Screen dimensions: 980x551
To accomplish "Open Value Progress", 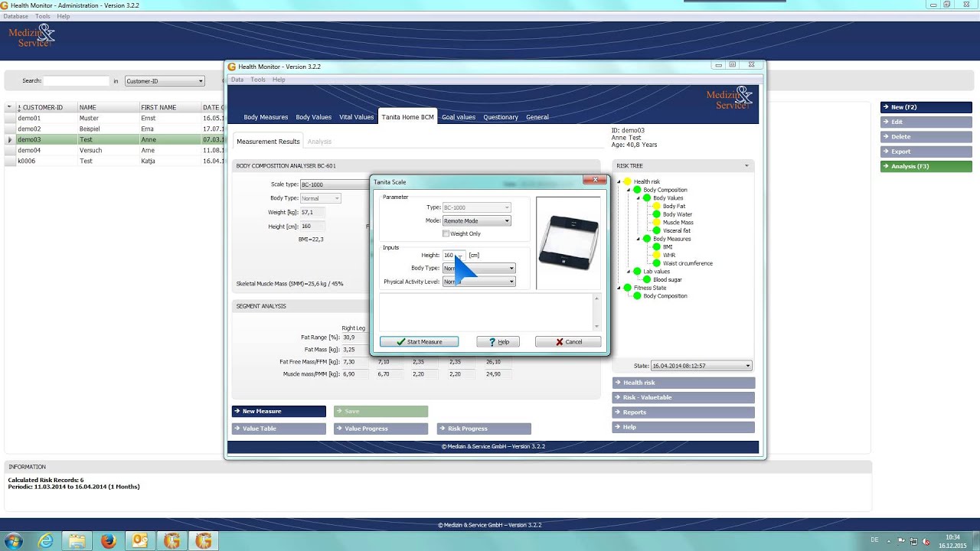I will tap(381, 429).
